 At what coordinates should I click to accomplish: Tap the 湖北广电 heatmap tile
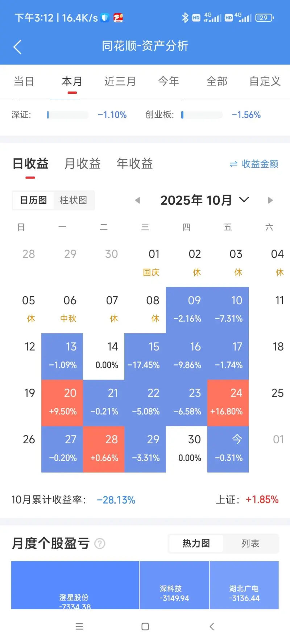(244, 585)
